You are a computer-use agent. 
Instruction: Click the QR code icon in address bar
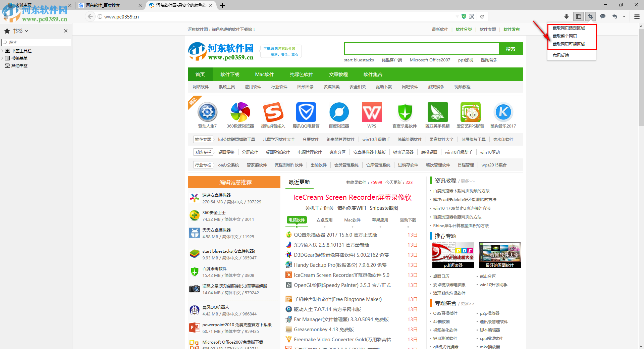point(471,16)
